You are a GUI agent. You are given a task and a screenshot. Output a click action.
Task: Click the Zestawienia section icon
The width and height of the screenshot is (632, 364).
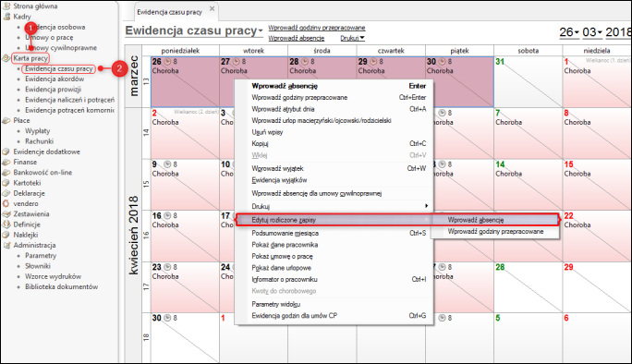click(x=6, y=214)
